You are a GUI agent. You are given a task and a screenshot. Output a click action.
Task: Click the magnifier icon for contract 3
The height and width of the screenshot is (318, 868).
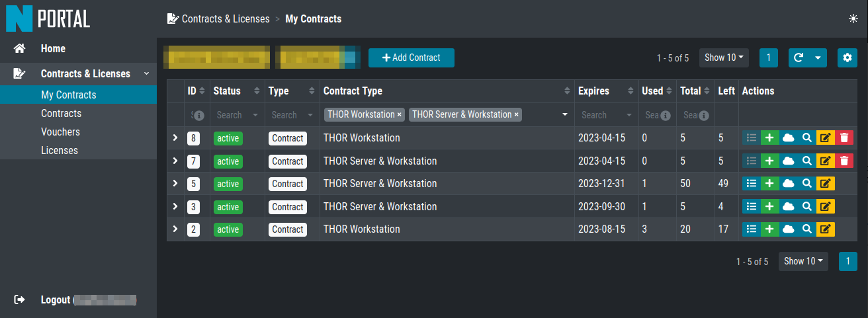pos(806,207)
